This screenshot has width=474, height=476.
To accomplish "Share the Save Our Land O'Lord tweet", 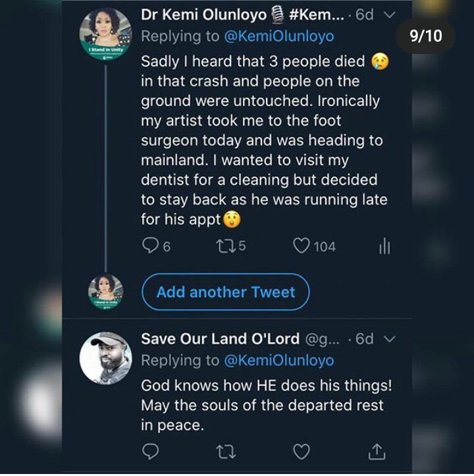I will [377, 451].
